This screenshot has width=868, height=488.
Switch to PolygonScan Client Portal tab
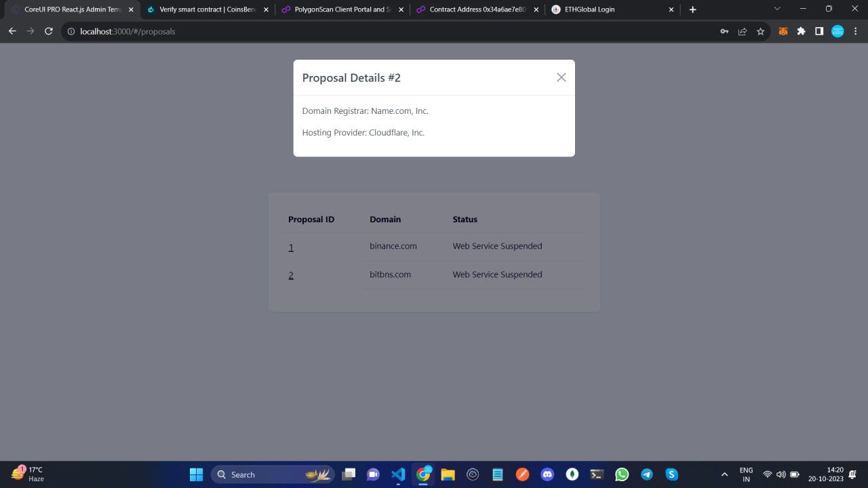tap(342, 9)
